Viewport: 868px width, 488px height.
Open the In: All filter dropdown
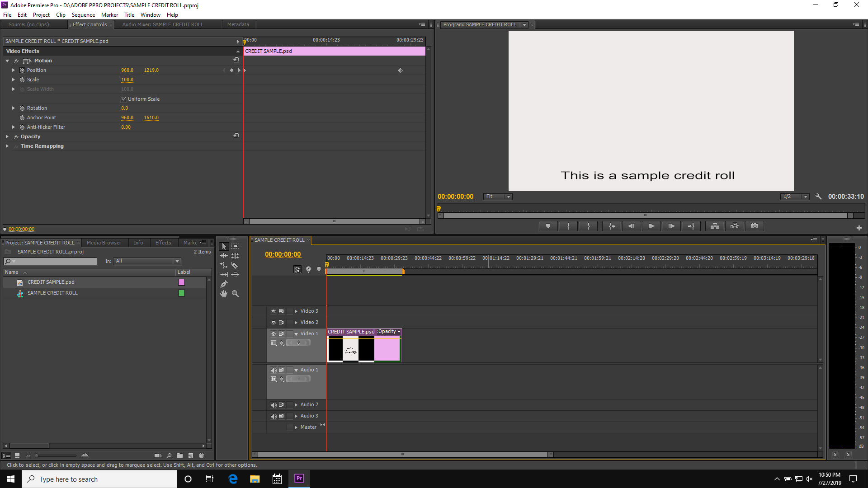(147, 261)
